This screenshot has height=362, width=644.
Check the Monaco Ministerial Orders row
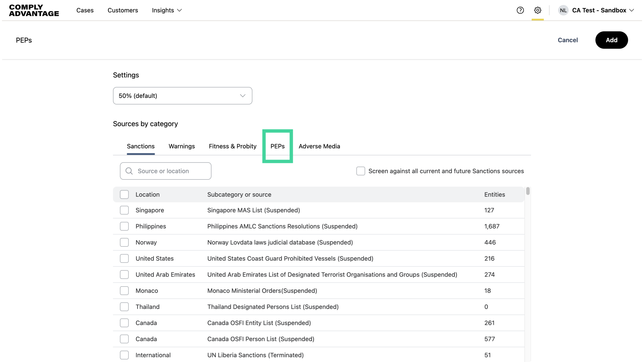pyautogui.click(x=124, y=291)
